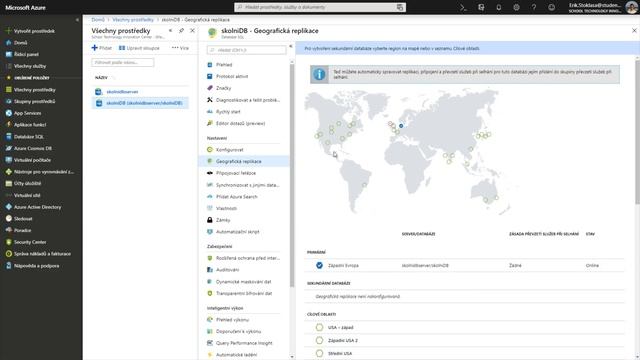This screenshot has height=360, width=640.
Task: Open the notifications bell
Action: coord(498,7)
